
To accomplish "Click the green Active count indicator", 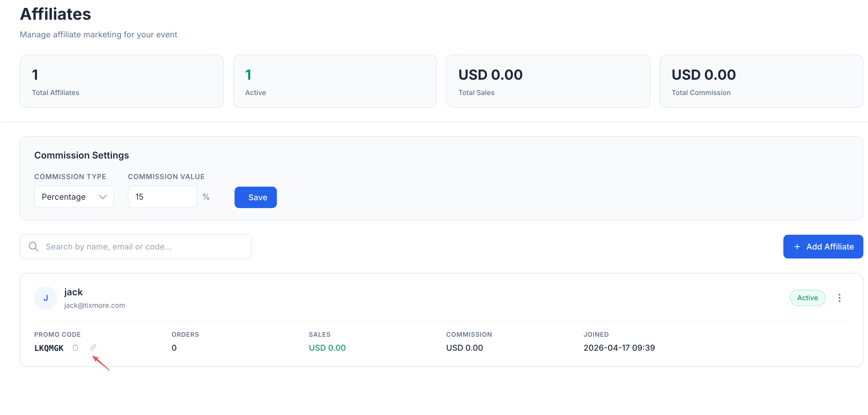I will pos(248,75).
